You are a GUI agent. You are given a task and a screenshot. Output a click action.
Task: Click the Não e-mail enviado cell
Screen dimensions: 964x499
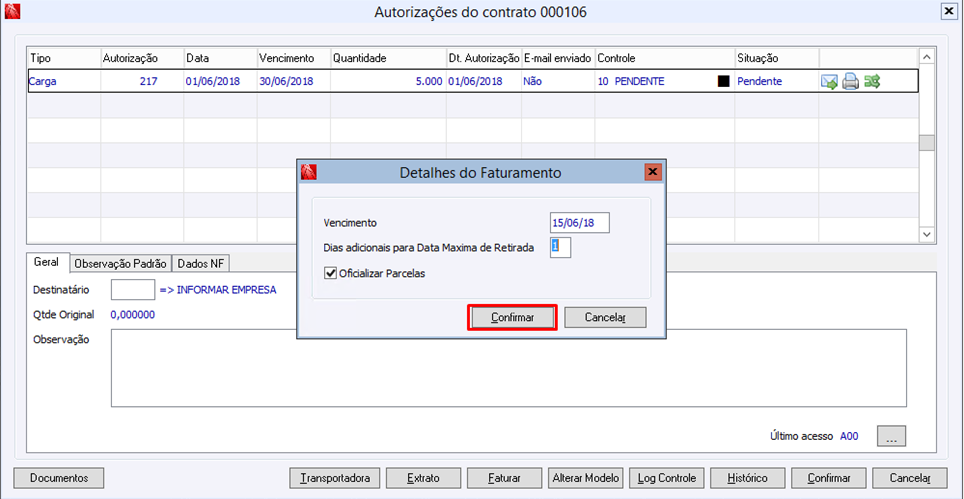558,81
